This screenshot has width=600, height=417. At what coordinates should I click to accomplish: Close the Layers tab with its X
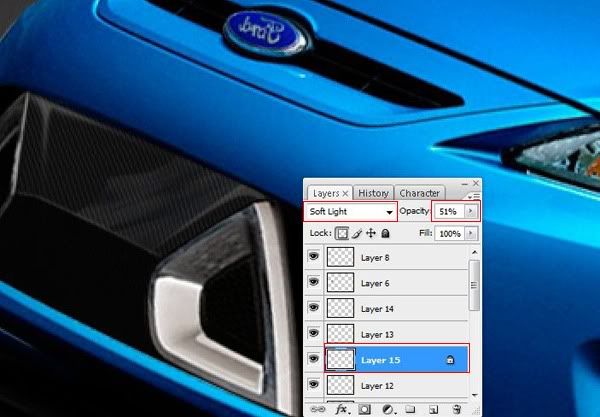[x=345, y=194]
